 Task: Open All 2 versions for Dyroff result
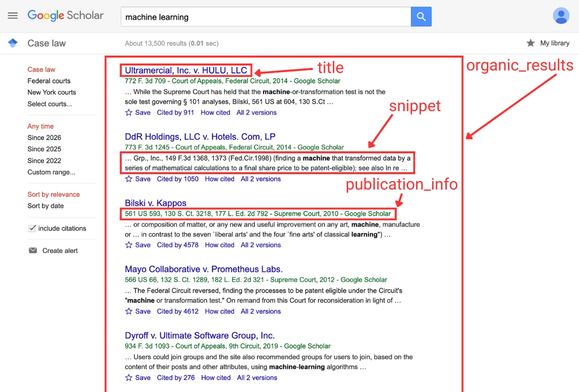(x=257, y=378)
